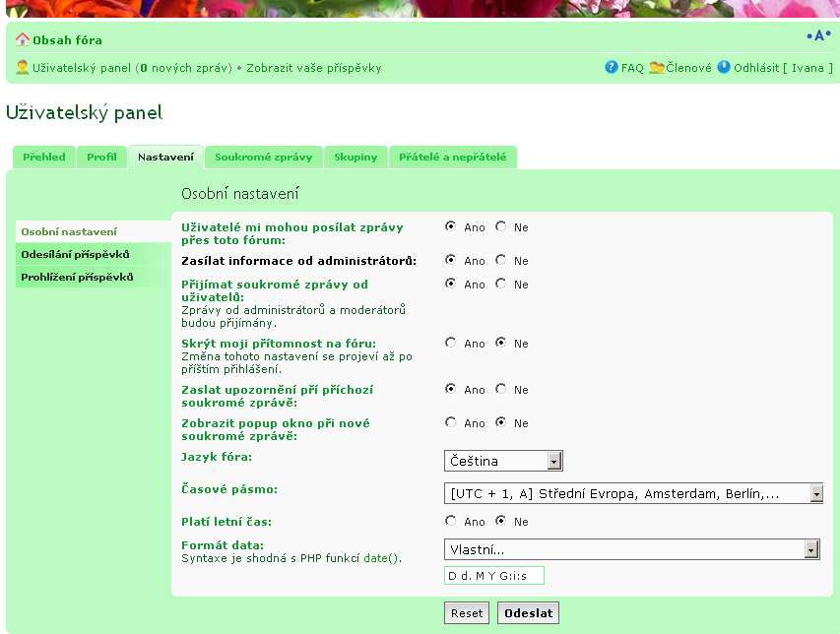The width and height of the screenshot is (840, 634).
Task: Click the custom date format text field
Action: point(494,576)
